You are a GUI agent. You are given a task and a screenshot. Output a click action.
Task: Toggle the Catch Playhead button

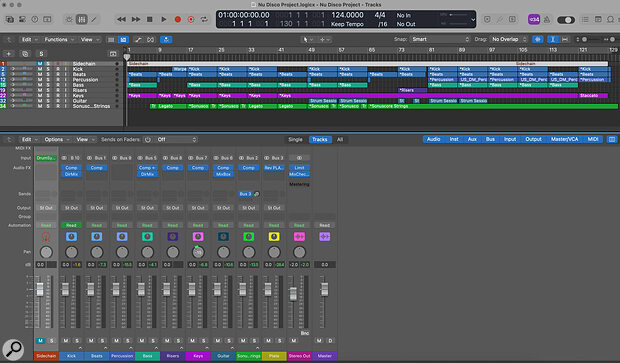[x=166, y=40]
